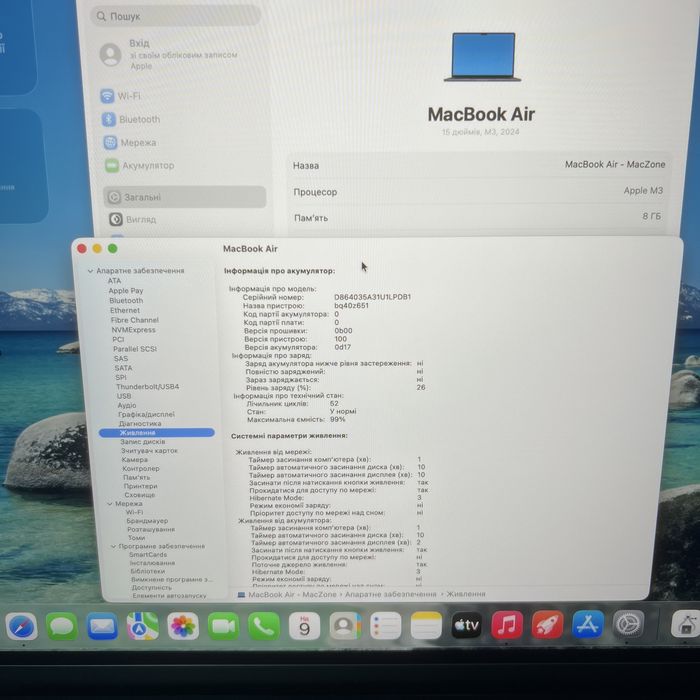Select NVMExpress tree item
Image resolution: width=700 pixels, height=700 pixels.
(134, 330)
